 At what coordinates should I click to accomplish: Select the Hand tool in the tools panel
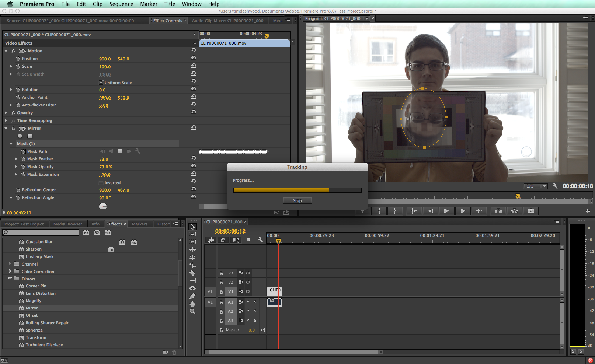pos(192,304)
